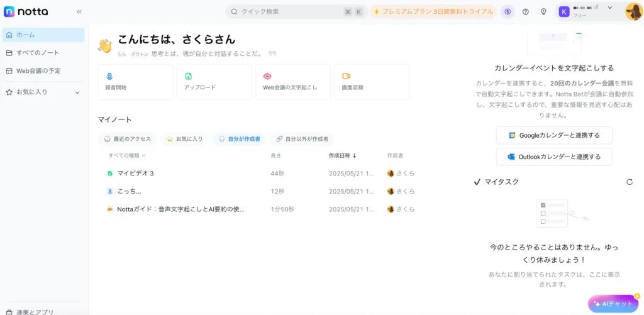Click the calendar icon beside Web会議の予定
The height and width of the screenshot is (315, 644).
coord(9,70)
